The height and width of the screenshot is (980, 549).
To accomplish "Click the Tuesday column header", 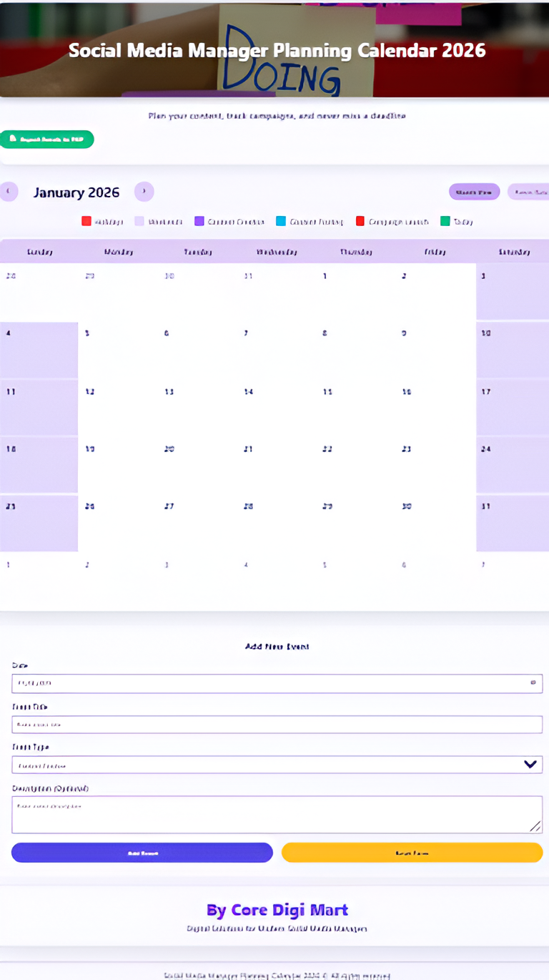I will [x=198, y=252].
